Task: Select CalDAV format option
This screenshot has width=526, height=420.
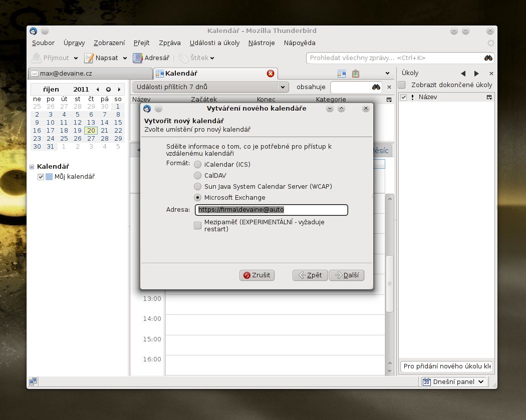Action: coord(197,175)
